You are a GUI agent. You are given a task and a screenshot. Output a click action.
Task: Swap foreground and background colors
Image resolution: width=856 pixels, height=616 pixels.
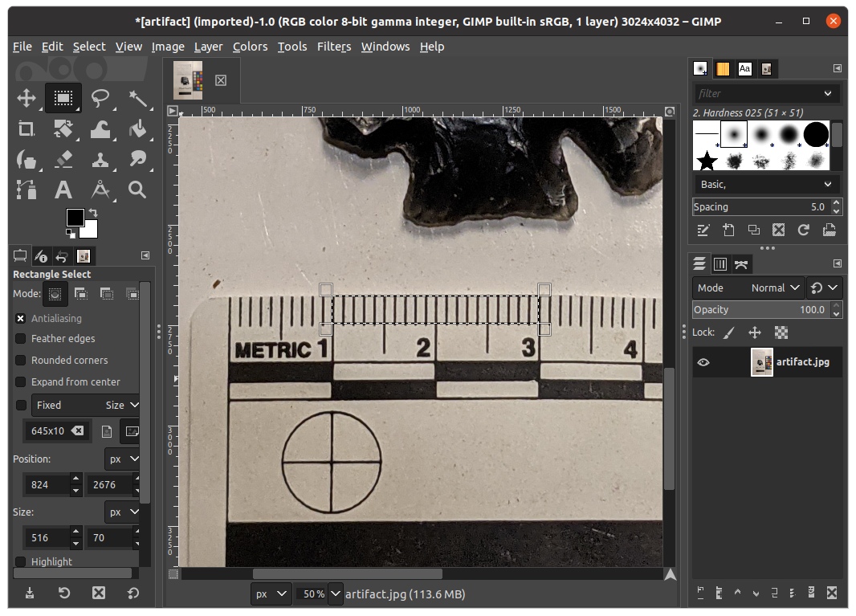pyautogui.click(x=93, y=213)
